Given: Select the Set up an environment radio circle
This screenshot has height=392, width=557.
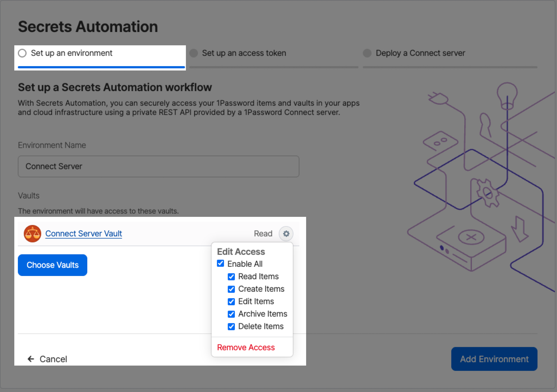Looking at the screenshot, I should tap(22, 53).
